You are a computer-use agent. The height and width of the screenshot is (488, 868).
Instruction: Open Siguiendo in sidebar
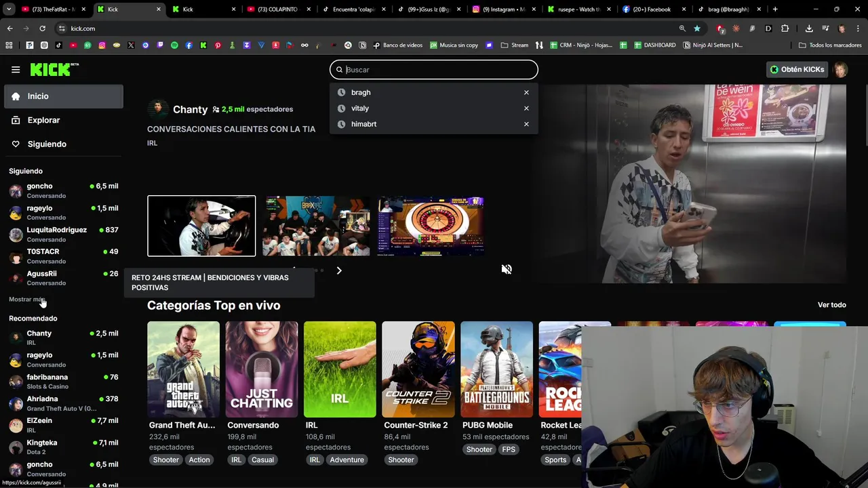coord(64,144)
